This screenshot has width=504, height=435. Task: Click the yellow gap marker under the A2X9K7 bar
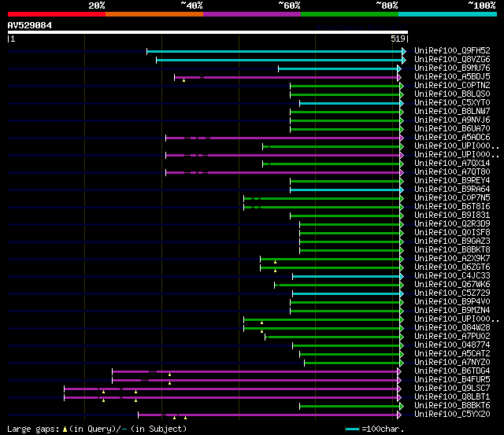click(x=275, y=262)
